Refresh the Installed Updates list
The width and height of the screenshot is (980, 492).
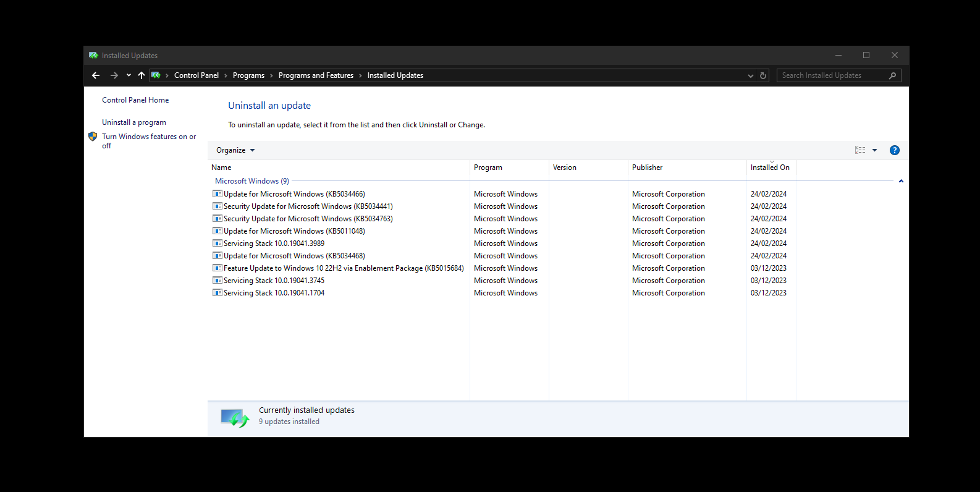pos(763,75)
